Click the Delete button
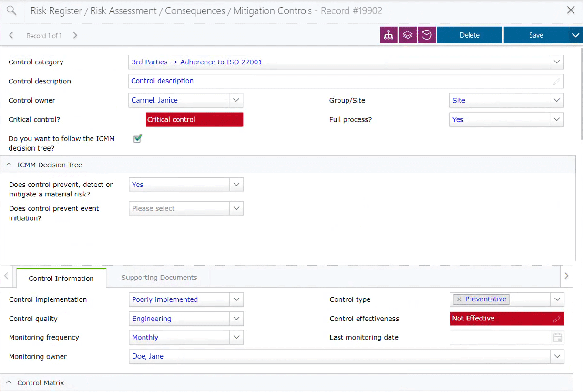Image resolution: width=583 pixels, height=392 pixels. point(469,35)
